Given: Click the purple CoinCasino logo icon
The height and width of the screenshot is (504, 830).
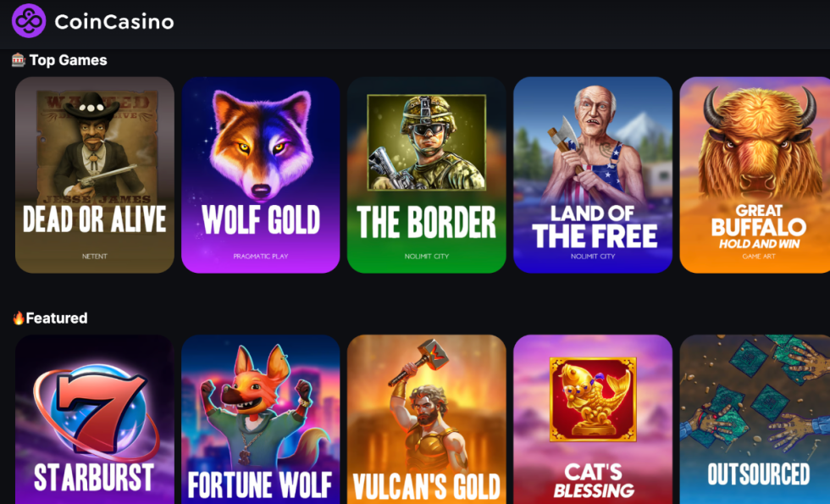Looking at the screenshot, I should [x=29, y=21].
